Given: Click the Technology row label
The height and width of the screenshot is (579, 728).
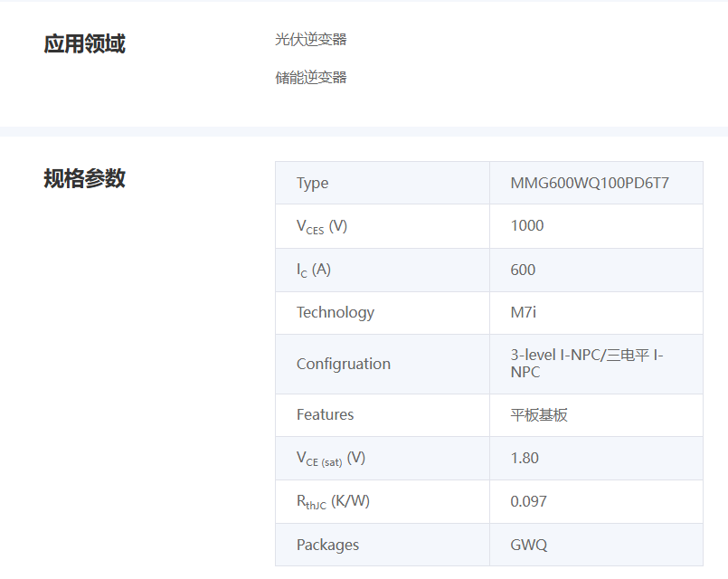Looking at the screenshot, I should pyautogui.click(x=335, y=313).
